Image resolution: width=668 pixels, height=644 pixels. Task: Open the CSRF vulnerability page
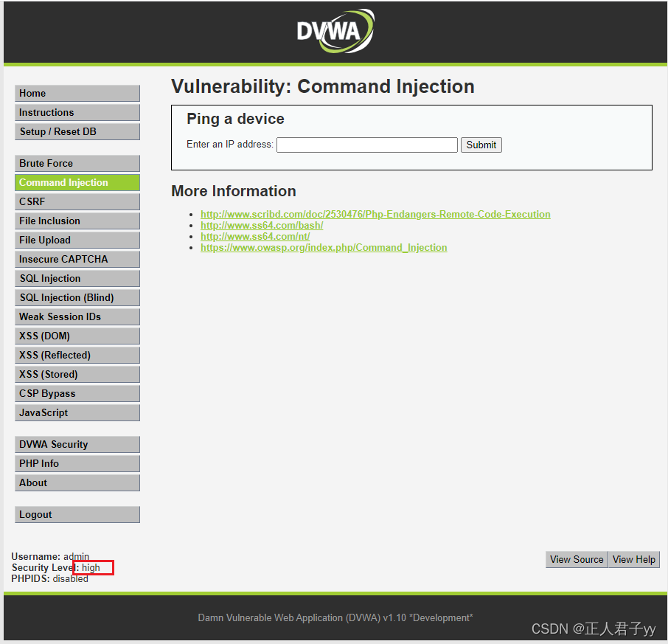[77, 201]
